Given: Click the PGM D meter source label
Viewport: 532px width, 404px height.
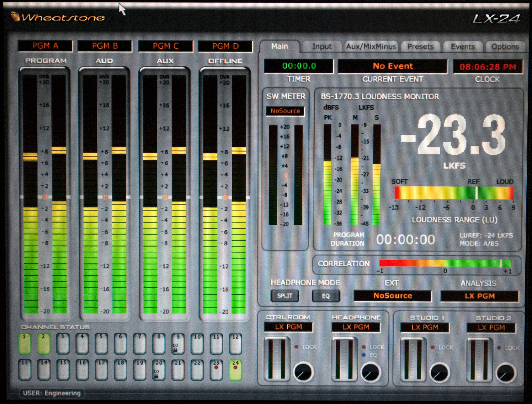Looking at the screenshot, I should click(225, 46).
